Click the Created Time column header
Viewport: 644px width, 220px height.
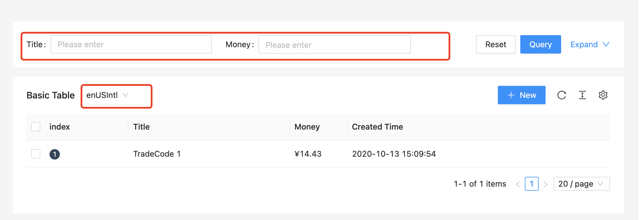377,126
